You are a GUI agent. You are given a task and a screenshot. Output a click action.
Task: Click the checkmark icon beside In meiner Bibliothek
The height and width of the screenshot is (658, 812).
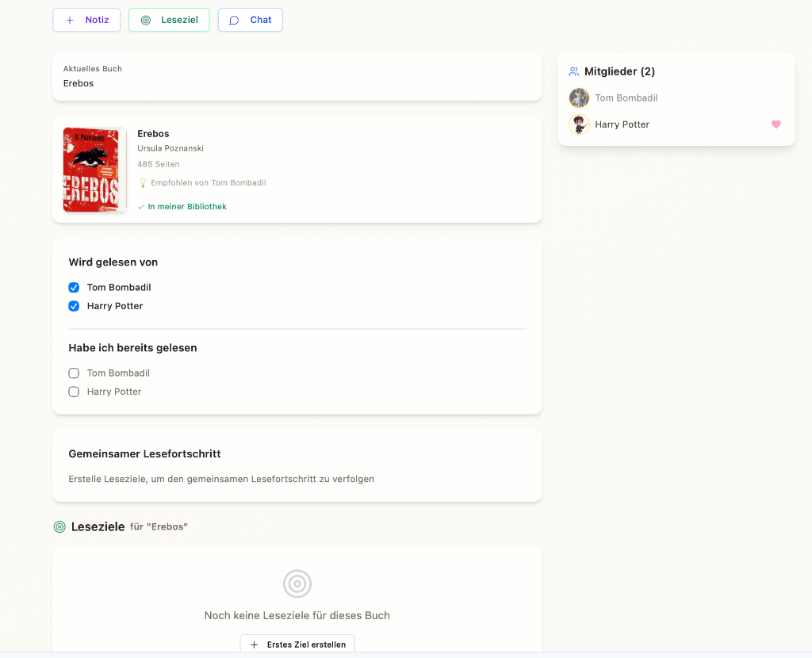click(141, 207)
